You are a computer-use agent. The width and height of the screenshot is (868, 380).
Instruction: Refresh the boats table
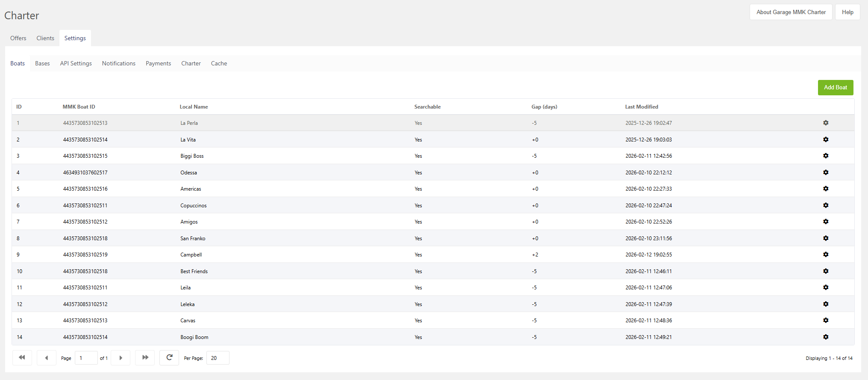pyautogui.click(x=169, y=358)
